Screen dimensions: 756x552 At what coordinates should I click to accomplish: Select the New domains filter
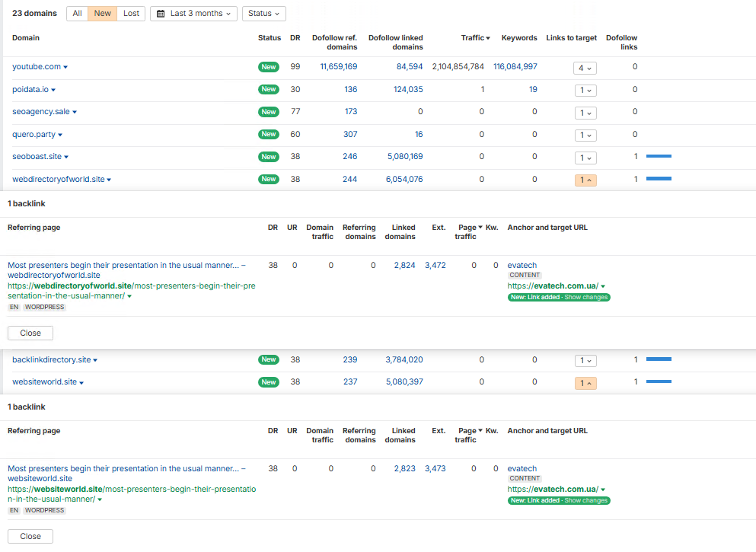coord(103,14)
